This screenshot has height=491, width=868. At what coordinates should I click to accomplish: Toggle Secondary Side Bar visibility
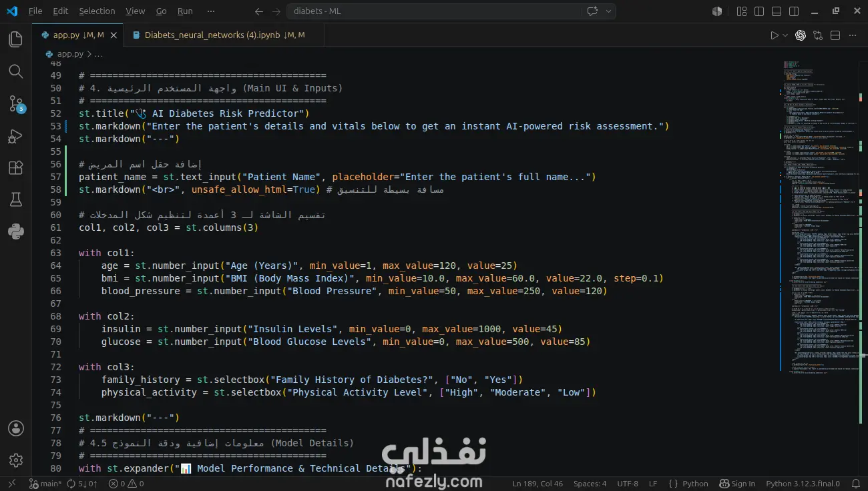point(794,11)
